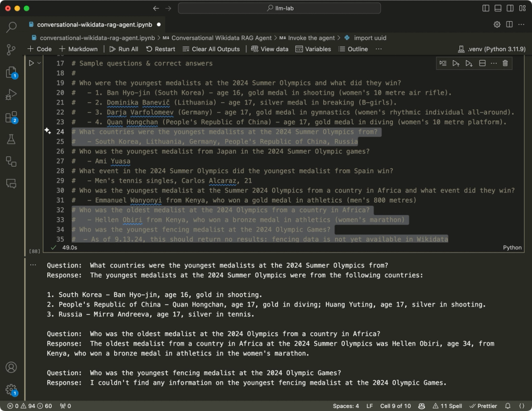Image resolution: width=532 pixels, height=411 pixels.
Task: Click Prettier status item
Action: pyautogui.click(x=483, y=406)
